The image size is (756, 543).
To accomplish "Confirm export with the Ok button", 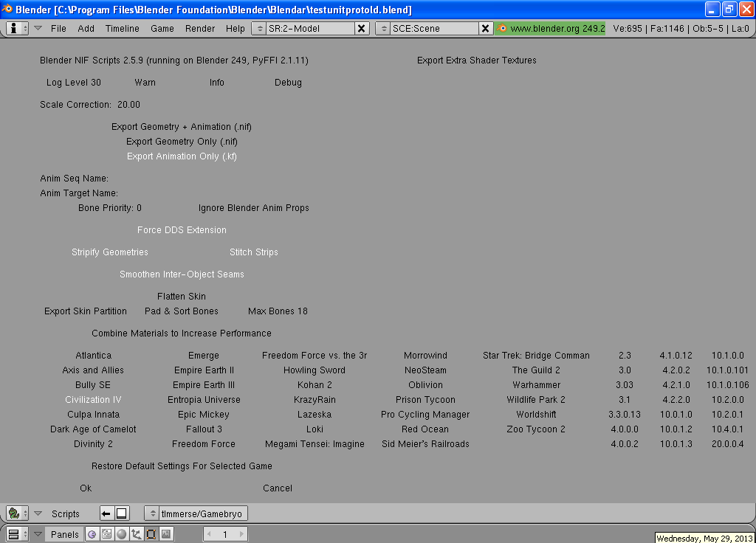I will [x=86, y=488].
